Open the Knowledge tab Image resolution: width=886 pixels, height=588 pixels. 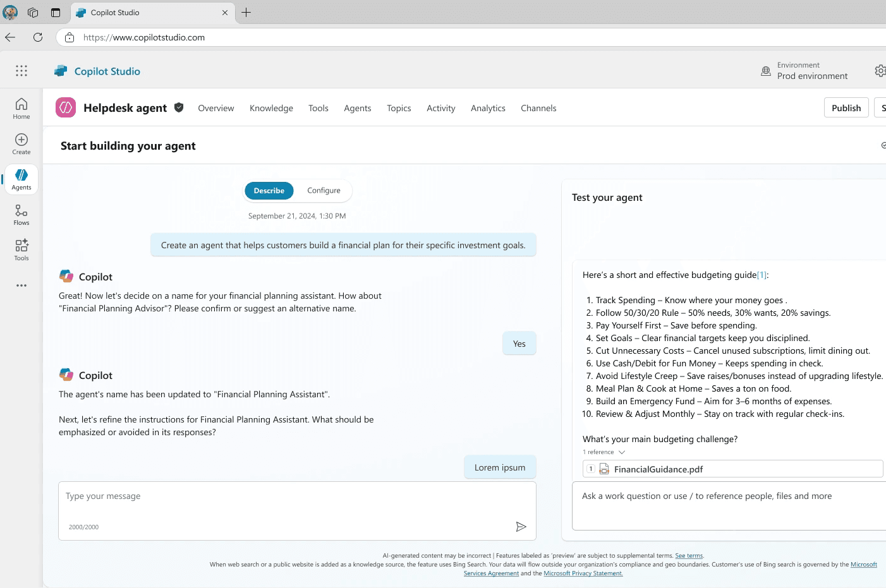[x=271, y=108]
